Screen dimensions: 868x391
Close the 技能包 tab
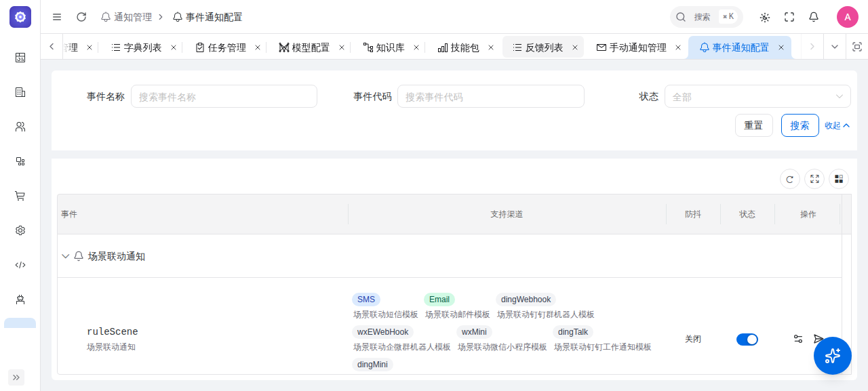(x=491, y=47)
